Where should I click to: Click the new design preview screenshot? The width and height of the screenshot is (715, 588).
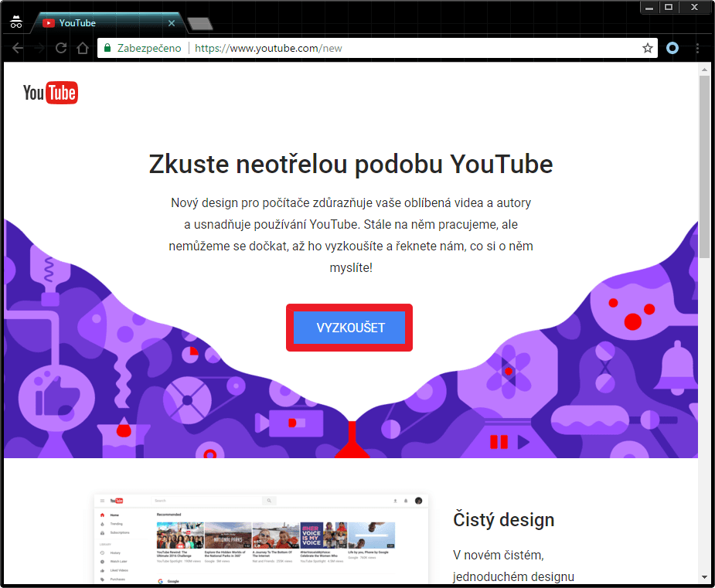pyautogui.click(x=260, y=539)
